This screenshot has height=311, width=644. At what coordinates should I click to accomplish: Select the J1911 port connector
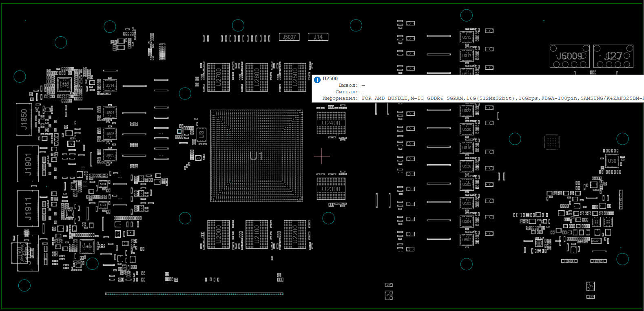pyautogui.click(x=28, y=208)
